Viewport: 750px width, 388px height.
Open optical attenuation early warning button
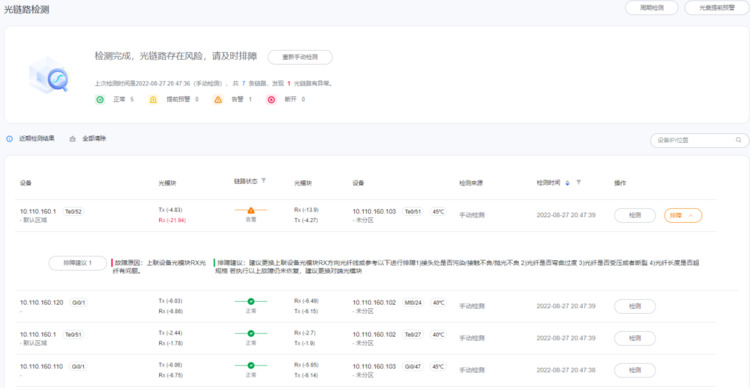click(x=717, y=8)
